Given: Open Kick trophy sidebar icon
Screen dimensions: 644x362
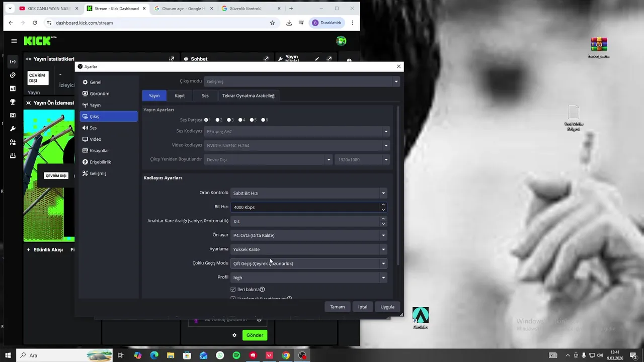Looking at the screenshot, I should click(13, 102).
